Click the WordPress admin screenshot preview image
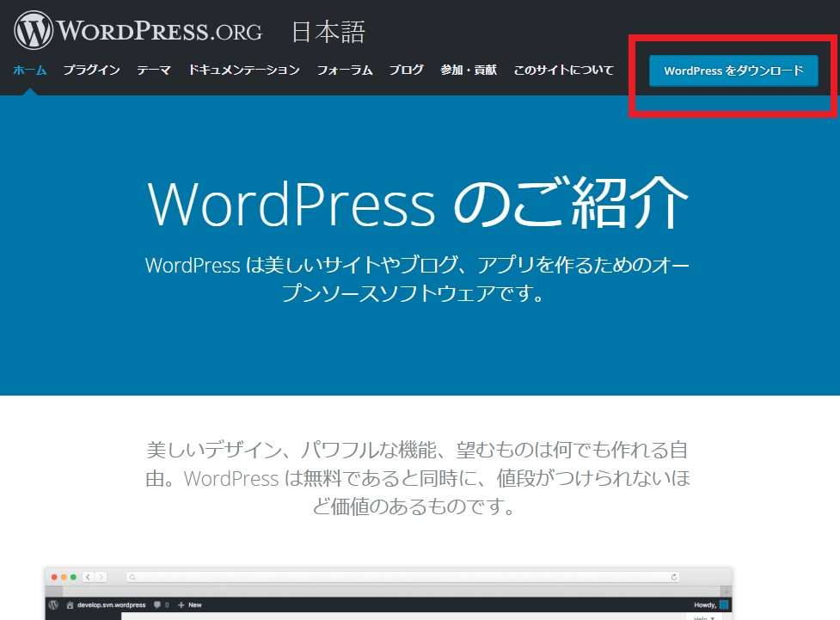Image resolution: width=840 pixels, height=620 pixels. [x=389, y=593]
